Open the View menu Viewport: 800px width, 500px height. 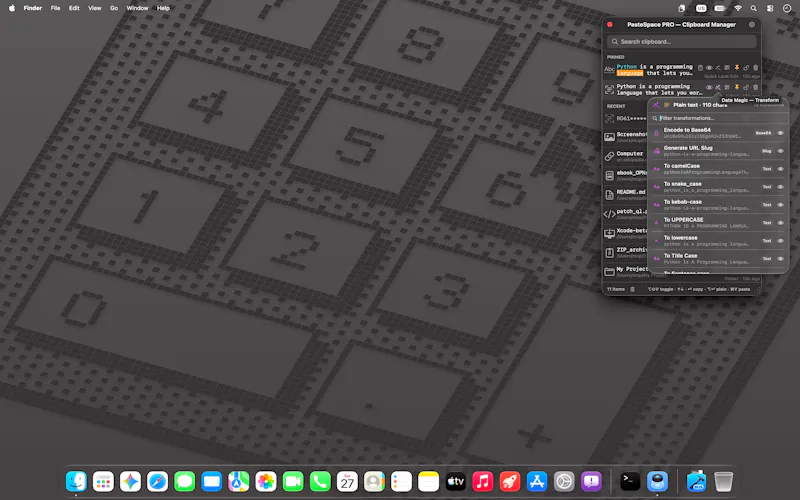94,8
